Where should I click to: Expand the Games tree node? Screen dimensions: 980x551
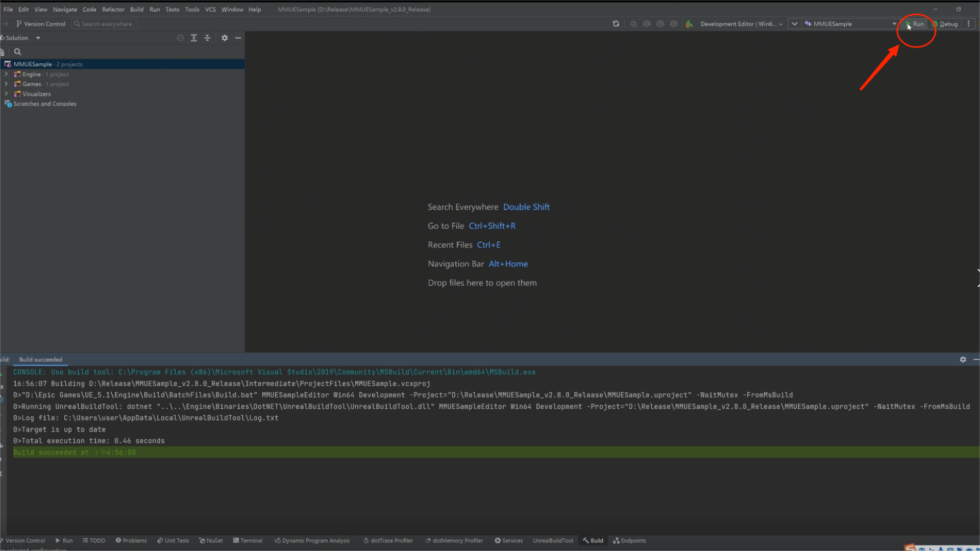click(x=6, y=84)
